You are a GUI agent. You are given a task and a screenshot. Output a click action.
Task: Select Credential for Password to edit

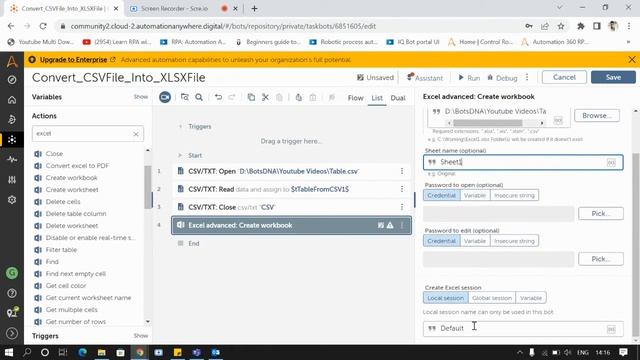(442, 241)
